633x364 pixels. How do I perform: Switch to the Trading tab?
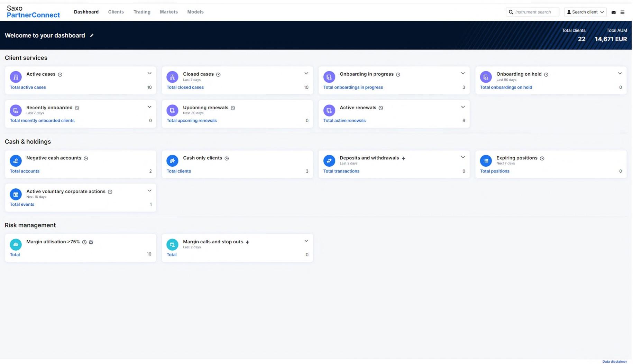tap(142, 12)
